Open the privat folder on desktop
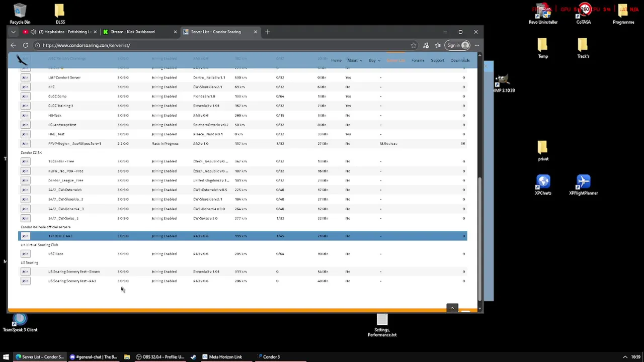Image resolution: width=644 pixels, height=362 pixels. point(543,151)
